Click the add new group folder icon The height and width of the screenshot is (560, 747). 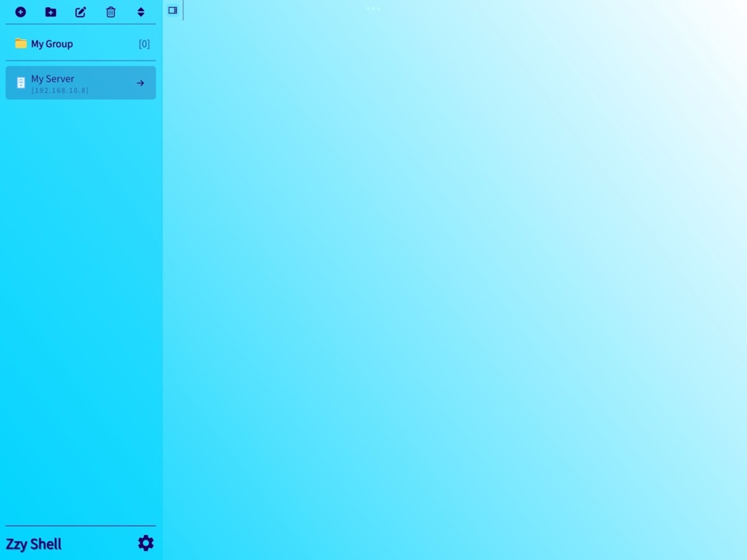(50, 12)
